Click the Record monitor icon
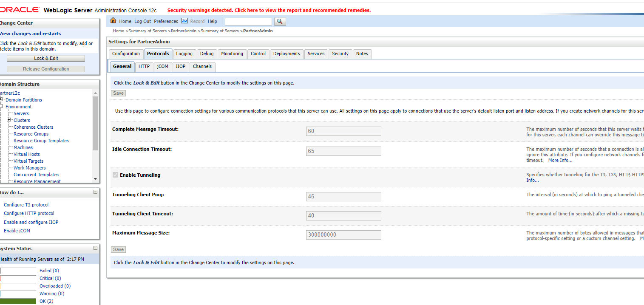Image resolution: width=644 pixels, height=305 pixels. 184,20
